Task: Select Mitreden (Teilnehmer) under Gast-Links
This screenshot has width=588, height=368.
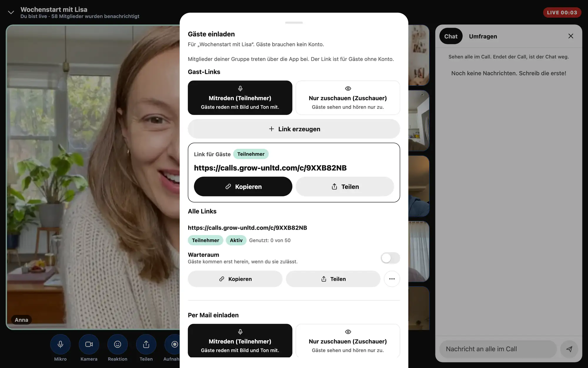Action: click(x=240, y=98)
